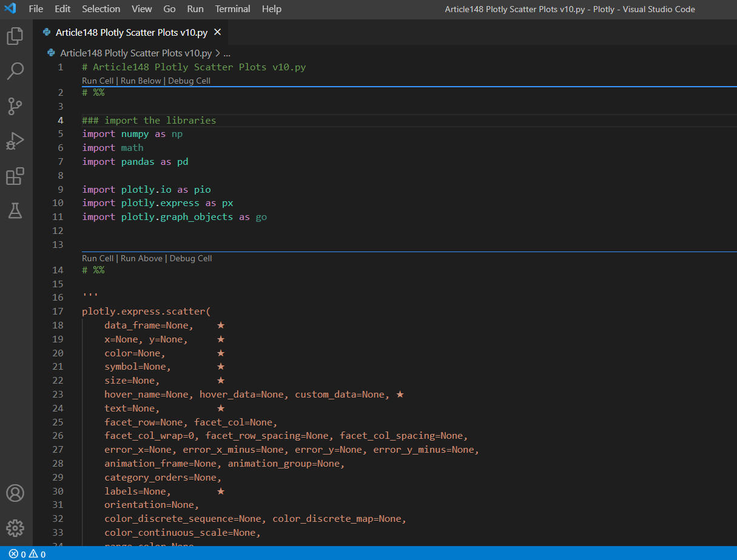The image size is (737, 560).
Task: Click the Python file icon on the editor tab
Action: (x=47, y=32)
